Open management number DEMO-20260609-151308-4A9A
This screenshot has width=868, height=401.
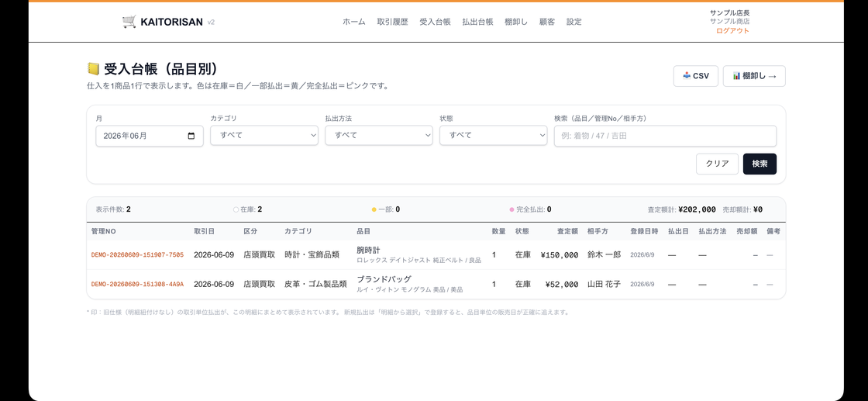(137, 284)
